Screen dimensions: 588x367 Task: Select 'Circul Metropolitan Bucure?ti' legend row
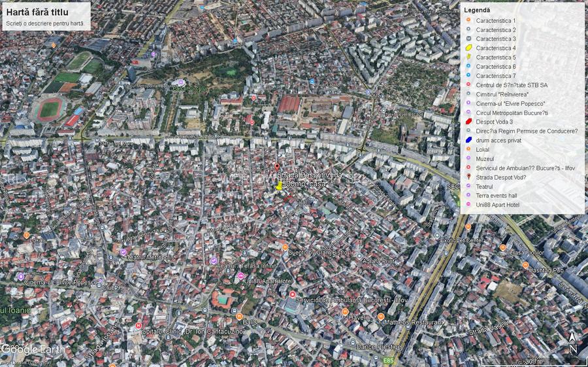512,113
